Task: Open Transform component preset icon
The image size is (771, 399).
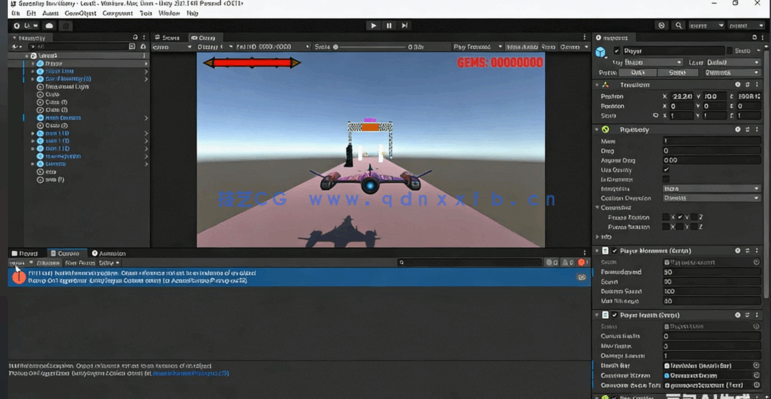Action: click(x=747, y=85)
